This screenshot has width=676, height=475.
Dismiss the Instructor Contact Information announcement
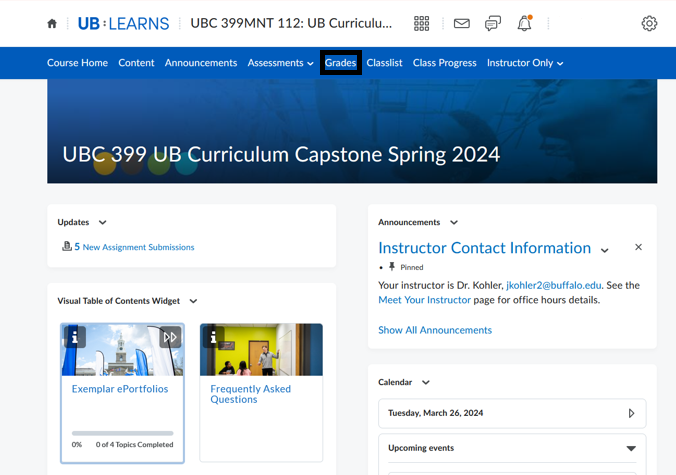tap(638, 247)
